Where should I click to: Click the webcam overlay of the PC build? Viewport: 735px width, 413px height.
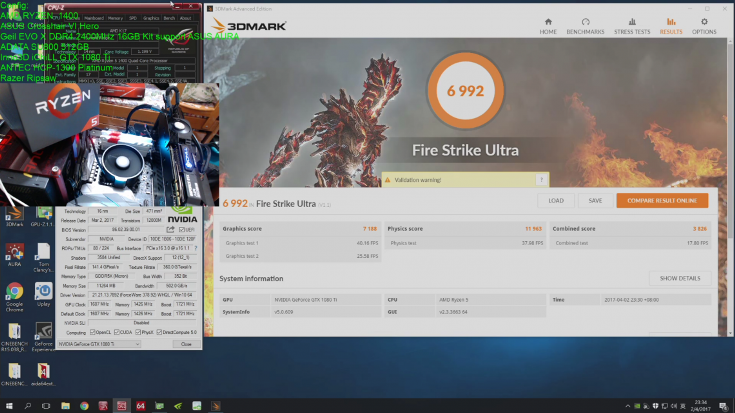point(110,144)
